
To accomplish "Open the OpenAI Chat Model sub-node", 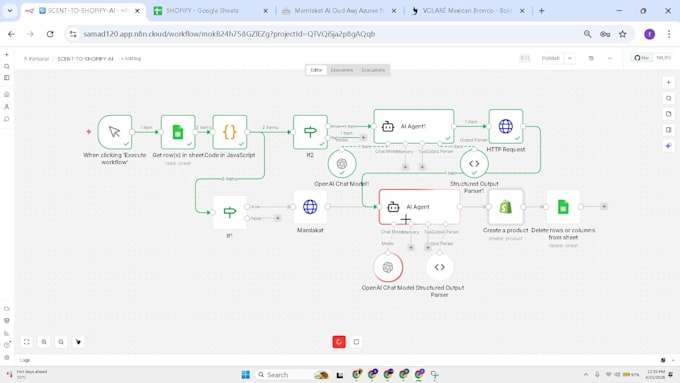I will coord(388,267).
